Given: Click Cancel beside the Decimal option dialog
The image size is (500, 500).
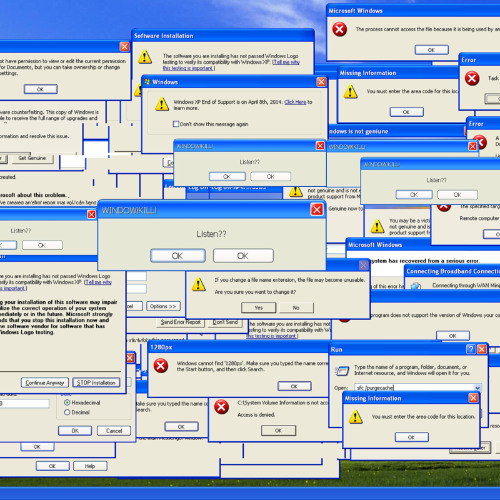Looking at the screenshot, I should (114, 431).
